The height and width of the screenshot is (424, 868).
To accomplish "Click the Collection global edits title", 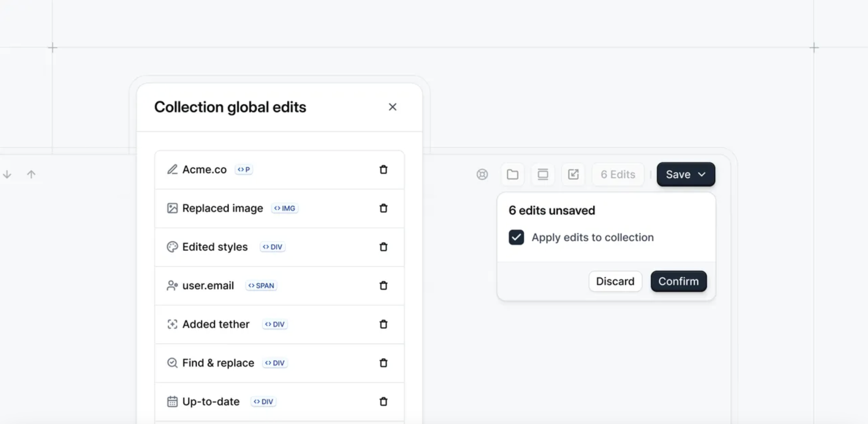I will (230, 107).
